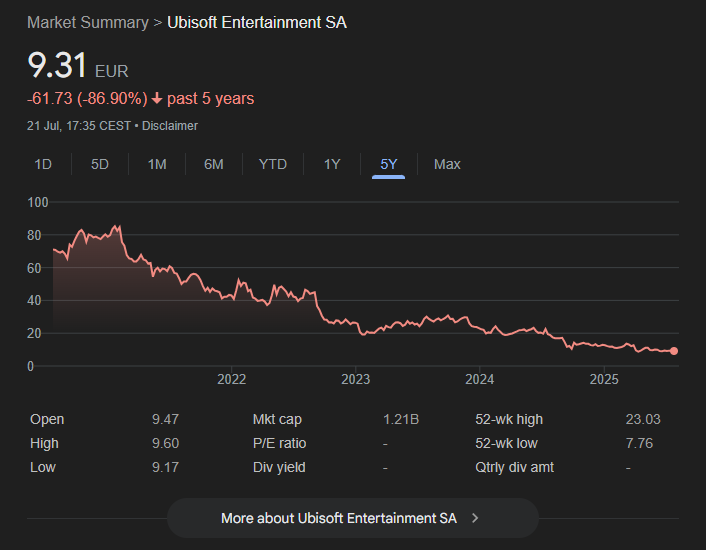Open the Disclaimer link

tap(170, 126)
